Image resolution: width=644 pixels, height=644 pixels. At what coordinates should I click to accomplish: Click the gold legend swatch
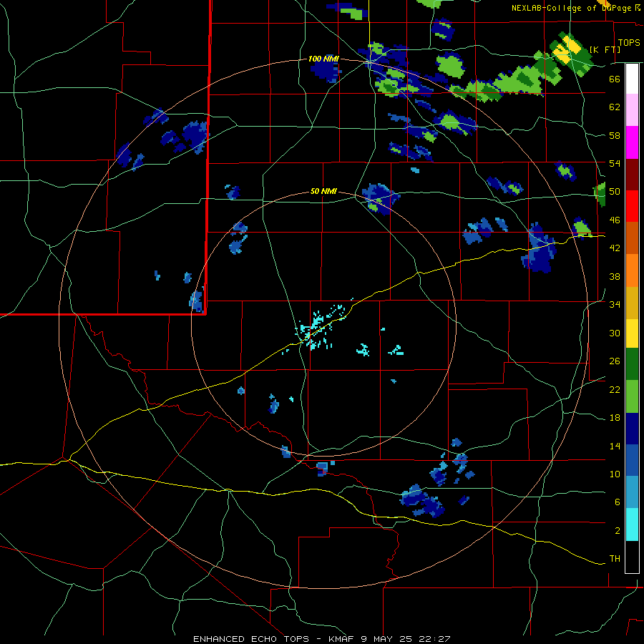[x=632, y=303]
